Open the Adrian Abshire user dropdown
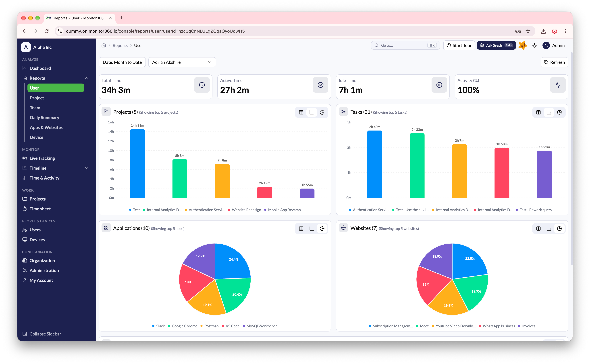The image size is (590, 364). coord(182,62)
